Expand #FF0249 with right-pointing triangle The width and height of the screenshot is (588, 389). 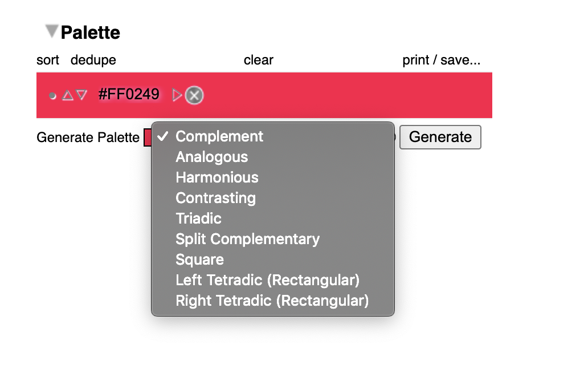pyautogui.click(x=177, y=95)
